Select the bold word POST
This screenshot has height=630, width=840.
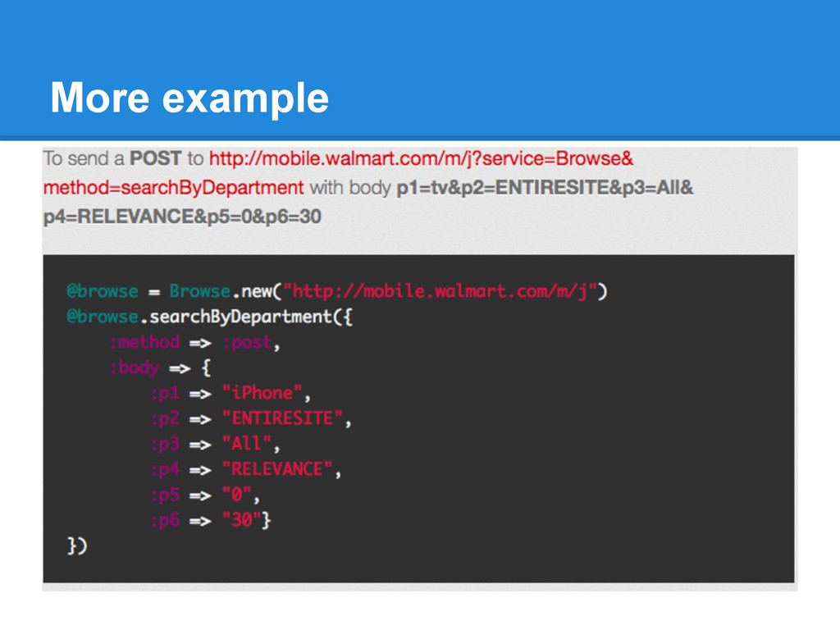[x=155, y=158]
